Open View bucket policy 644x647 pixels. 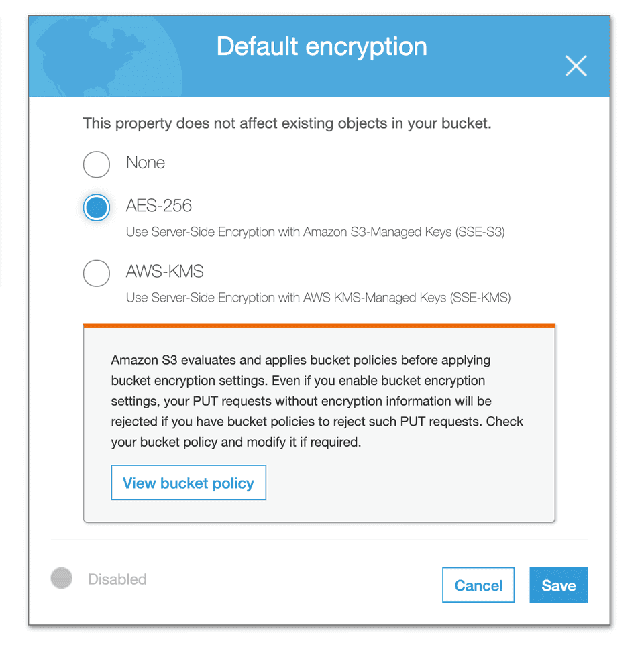189,483
